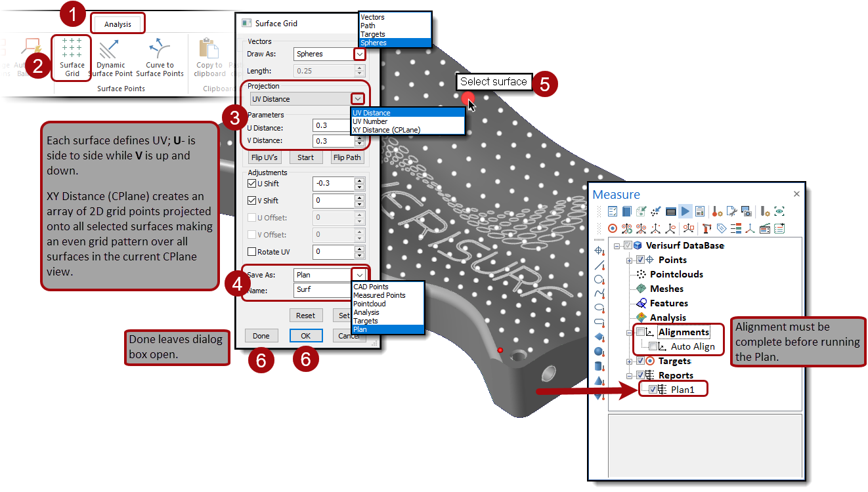Image resolution: width=868 pixels, height=492 pixels.
Task: Expand the Points node in the Measure tree
Action: [x=630, y=260]
